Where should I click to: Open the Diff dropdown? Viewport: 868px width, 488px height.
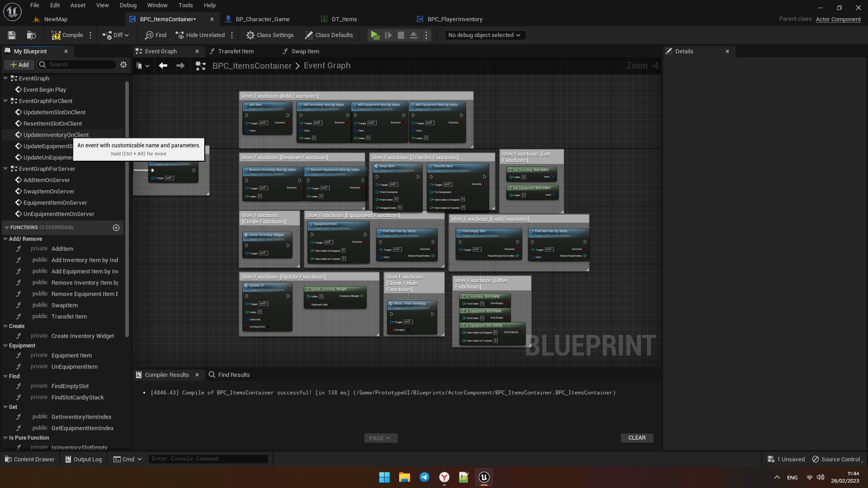click(116, 35)
